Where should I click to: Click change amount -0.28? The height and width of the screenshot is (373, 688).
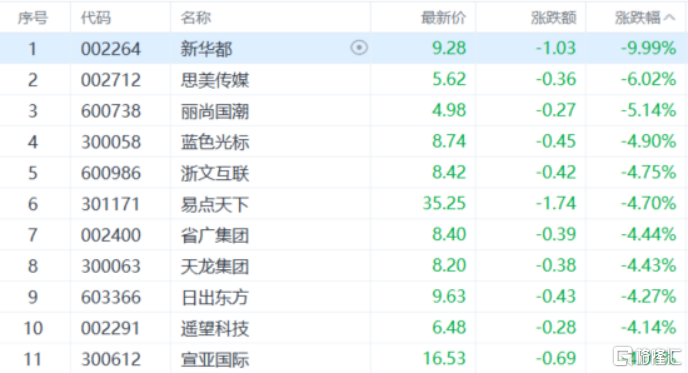(x=555, y=327)
